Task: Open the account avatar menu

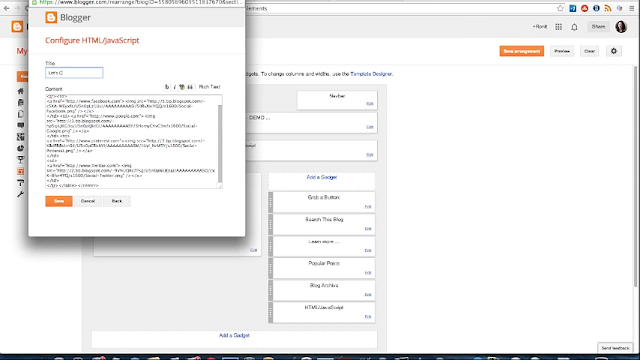Action: point(621,27)
